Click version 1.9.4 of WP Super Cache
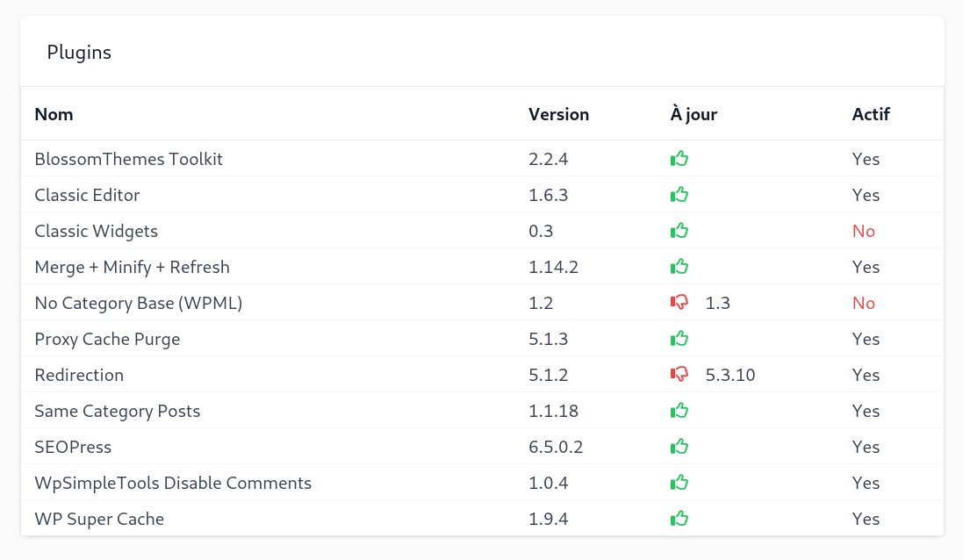This screenshot has width=963, height=560. [x=549, y=520]
